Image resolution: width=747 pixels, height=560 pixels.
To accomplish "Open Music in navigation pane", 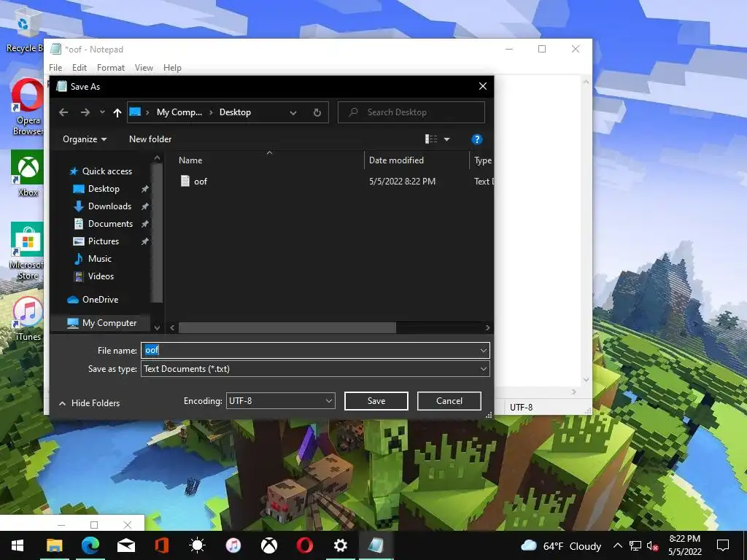I will tap(99, 259).
